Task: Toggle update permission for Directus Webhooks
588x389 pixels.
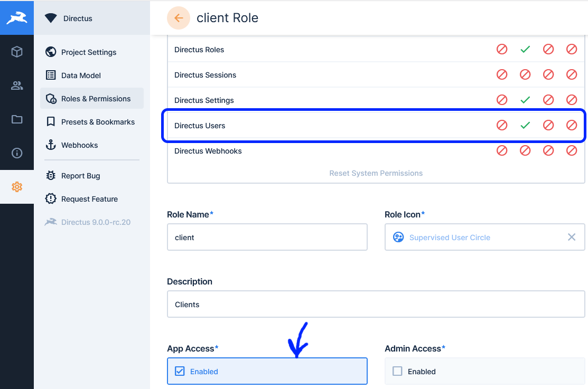Action: pos(548,150)
